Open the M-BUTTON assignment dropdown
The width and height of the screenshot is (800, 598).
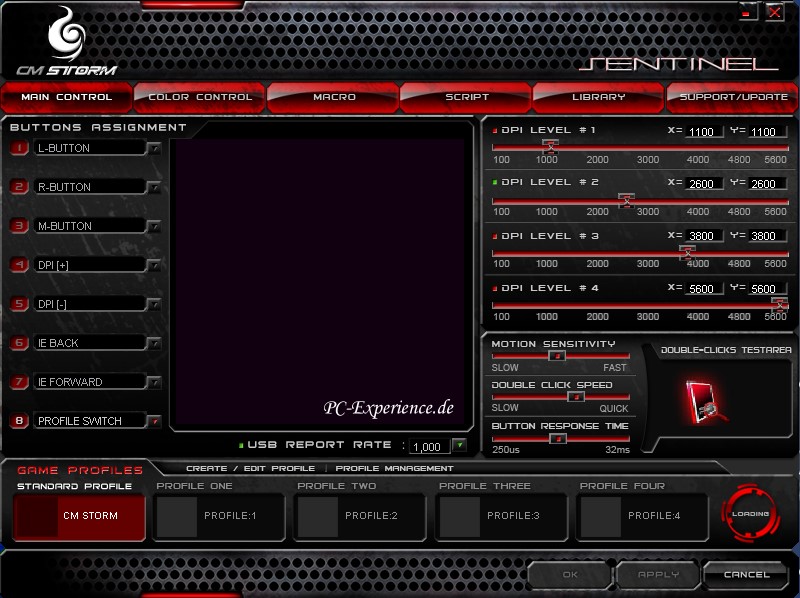pyautogui.click(x=154, y=226)
